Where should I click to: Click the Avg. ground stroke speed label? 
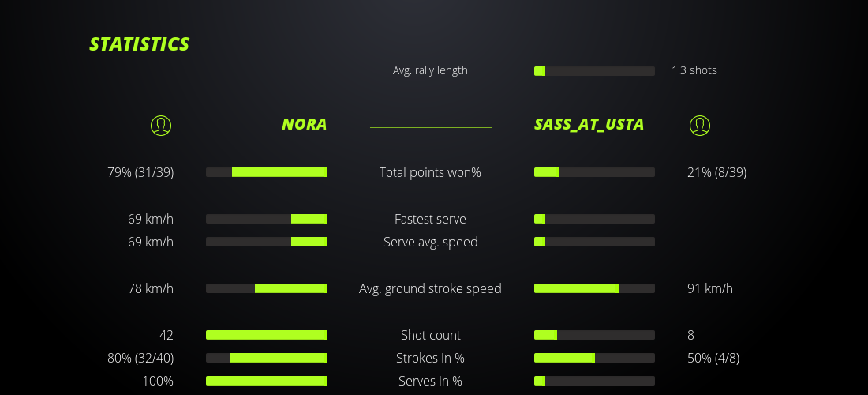click(x=430, y=288)
